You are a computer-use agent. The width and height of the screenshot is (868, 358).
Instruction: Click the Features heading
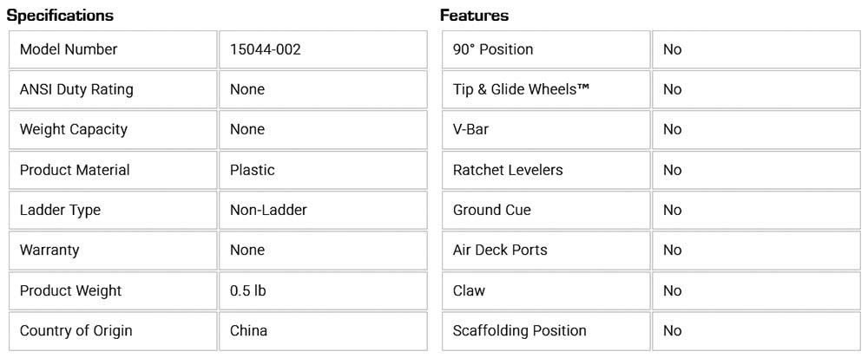[x=474, y=16]
